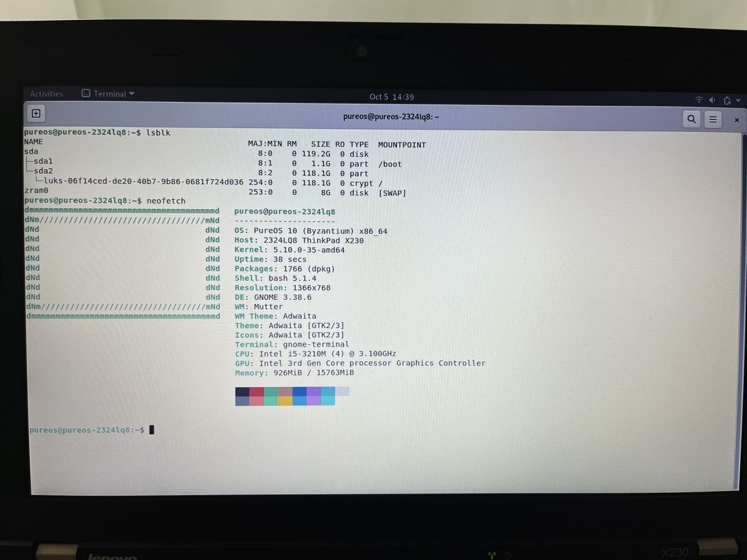The image size is (747, 560).
Task: Click the GPU: Intel 3rd Gen Core line
Action: coord(360,363)
